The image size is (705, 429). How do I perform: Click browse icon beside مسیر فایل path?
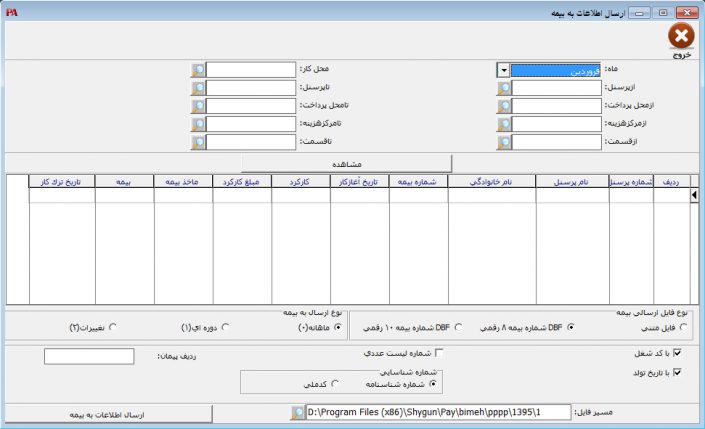coord(297,413)
